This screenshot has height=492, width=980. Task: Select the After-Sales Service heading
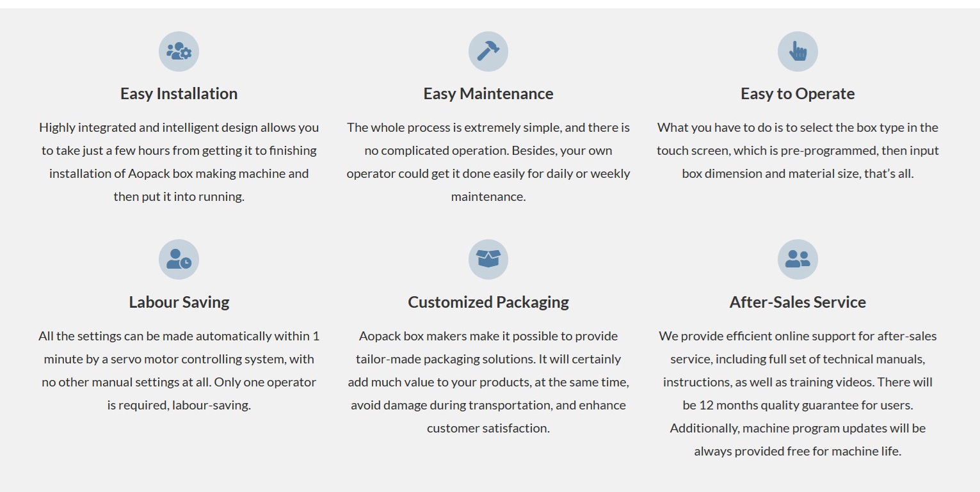pos(798,302)
